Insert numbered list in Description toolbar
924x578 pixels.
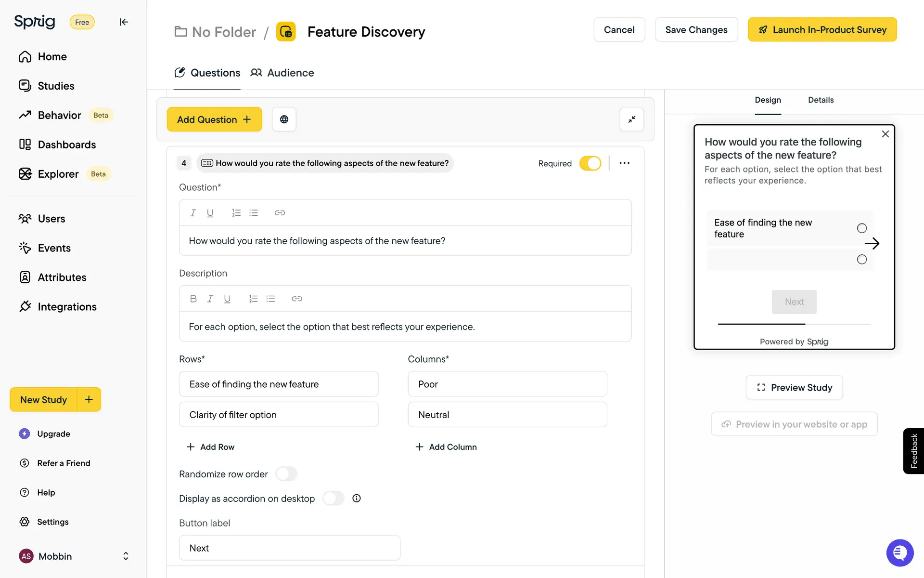[253, 299]
